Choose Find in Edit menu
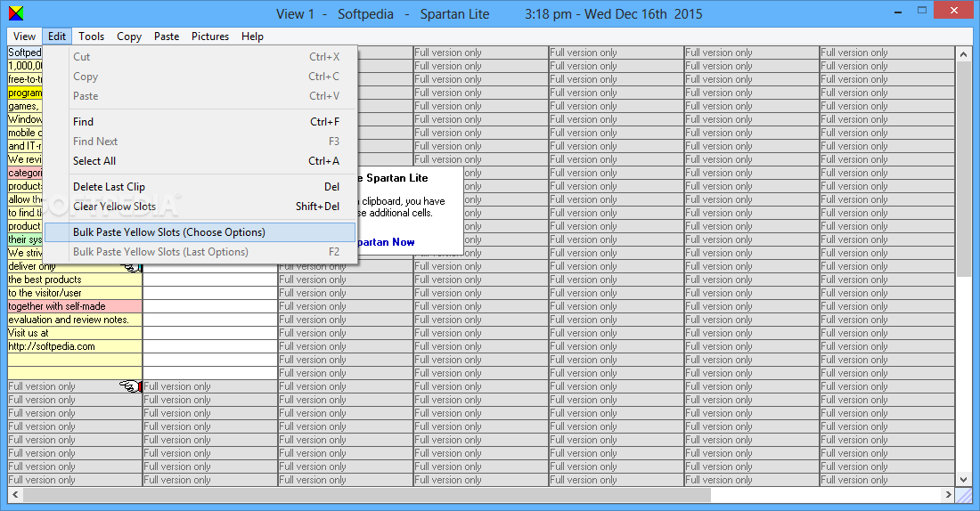The width and height of the screenshot is (980, 511). click(200, 122)
